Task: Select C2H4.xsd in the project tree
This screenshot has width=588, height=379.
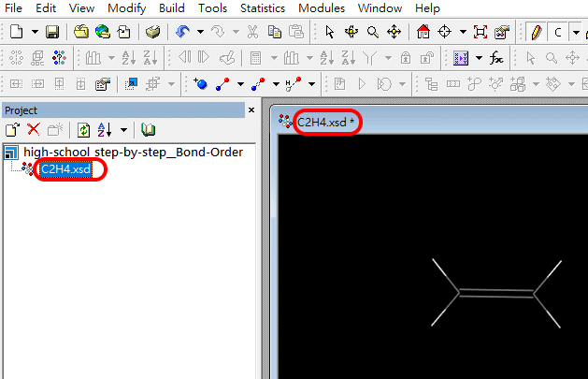Action: point(65,169)
